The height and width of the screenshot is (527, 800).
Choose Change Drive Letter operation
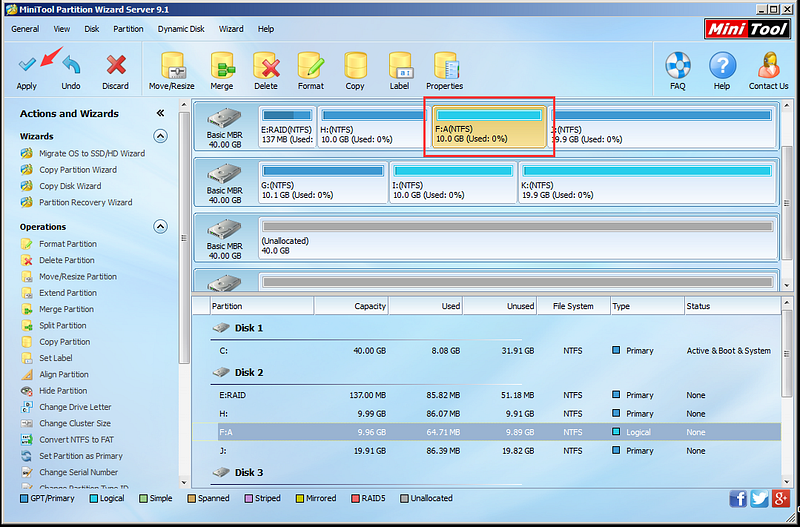tap(66, 407)
